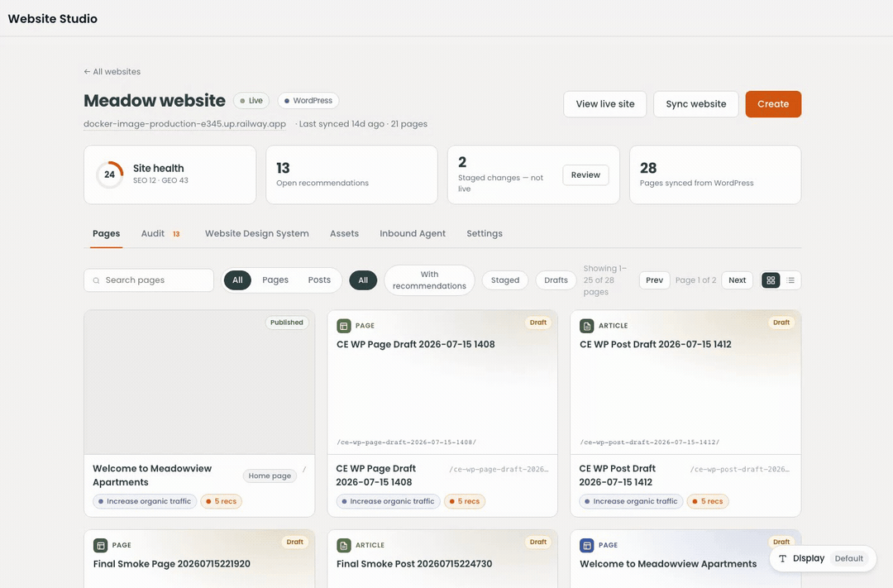Click article icon on Final Smoke Post card
The width and height of the screenshot is (893, 588).
343,545
